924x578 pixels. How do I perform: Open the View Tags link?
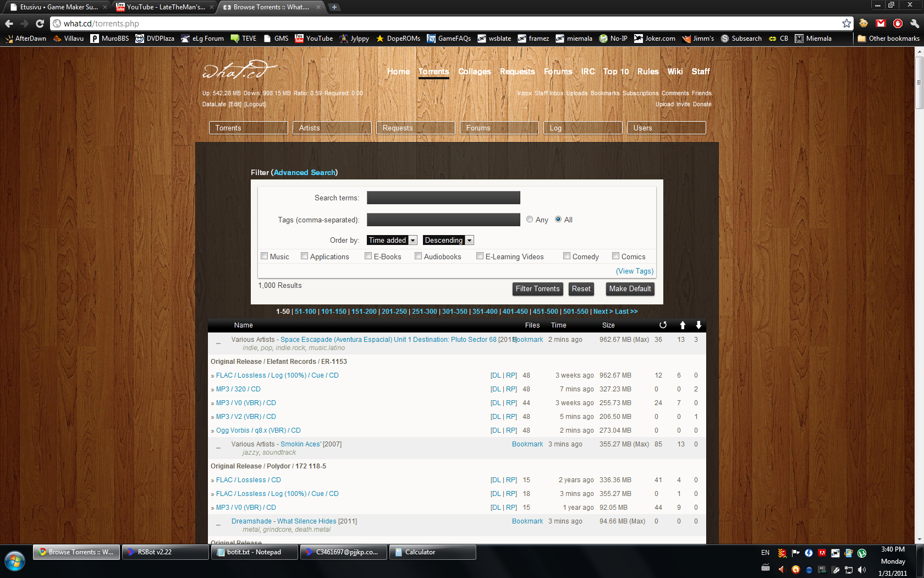point(635,271)
